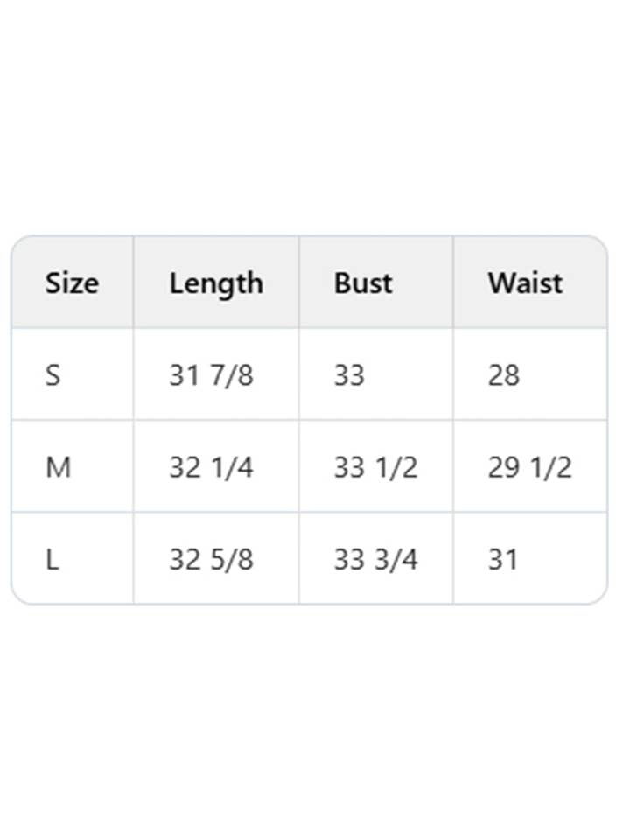The image size is (630, 840).
Task: Select the waist value 31 for size L
Action: tap(503, 560)
